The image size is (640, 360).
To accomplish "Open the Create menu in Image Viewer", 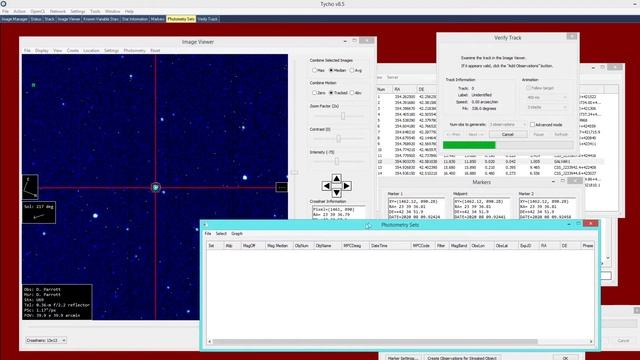I will 73,51.
